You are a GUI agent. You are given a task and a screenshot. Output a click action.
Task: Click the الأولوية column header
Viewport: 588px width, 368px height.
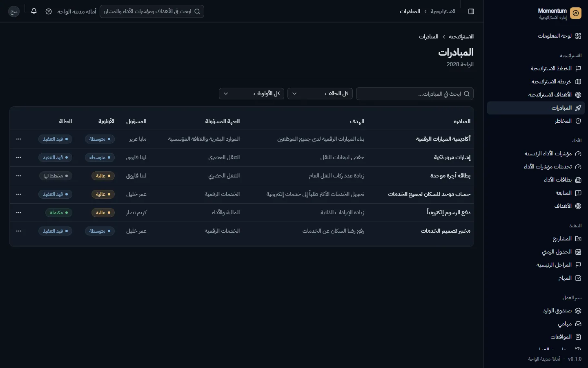pyautogui.click(x=106, y=121)
